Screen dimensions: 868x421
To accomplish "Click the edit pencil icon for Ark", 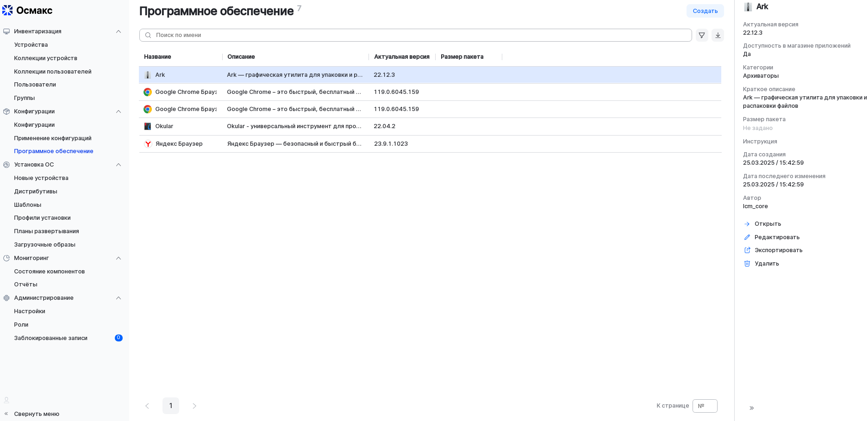I will (747, 237).
